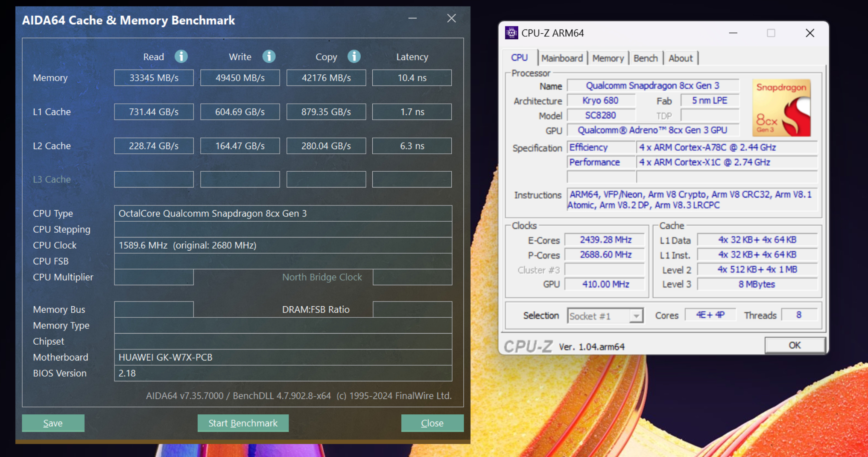Screen dimensions: 868x457
Task: Switch to the CPU tab in CPU-Z
Action: 520,58
